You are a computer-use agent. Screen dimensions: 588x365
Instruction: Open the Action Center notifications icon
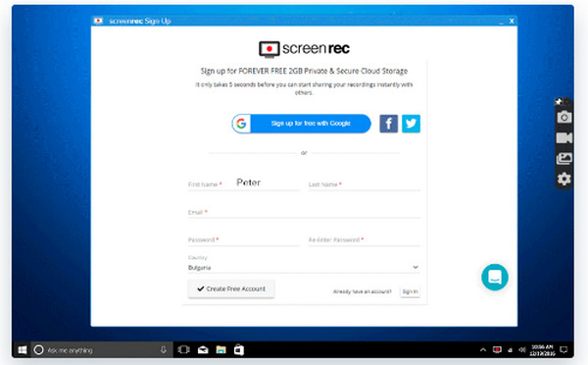coord(563,350)
